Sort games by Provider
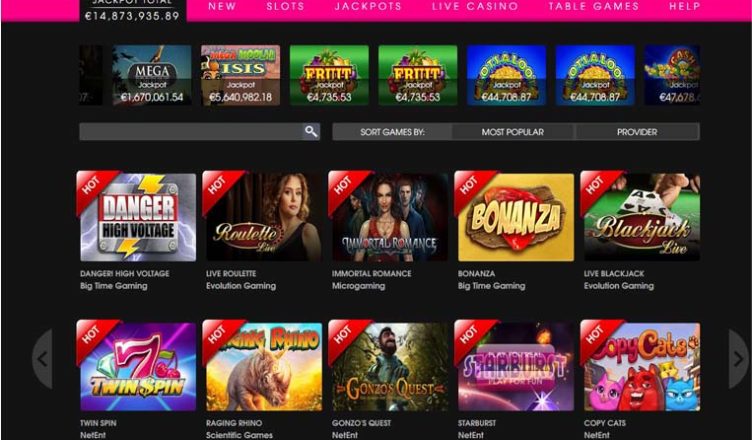Screen dimensions: 752x440 coord(637,132)
